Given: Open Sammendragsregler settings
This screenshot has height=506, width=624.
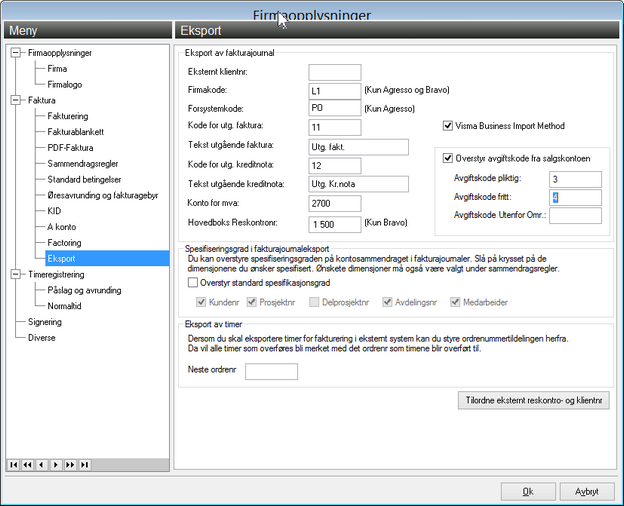Looking at the screenshot, I should [x=83, y=164].
